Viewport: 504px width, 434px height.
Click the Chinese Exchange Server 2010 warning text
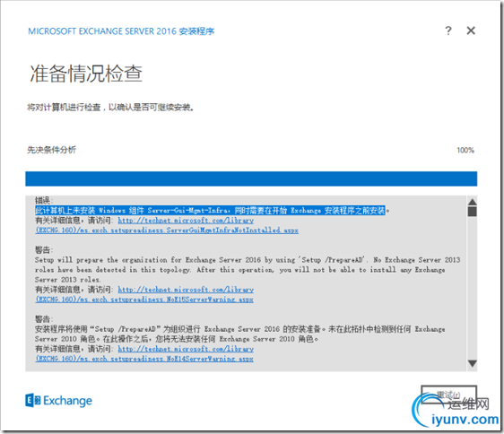click(240, 334)
